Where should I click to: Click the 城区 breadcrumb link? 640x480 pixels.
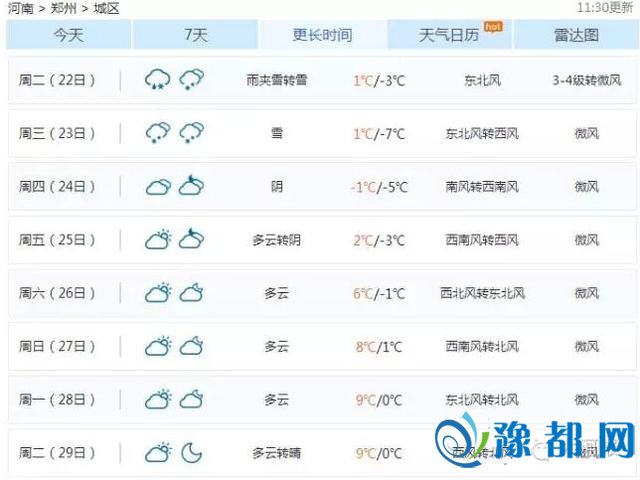tap(106, 8)
